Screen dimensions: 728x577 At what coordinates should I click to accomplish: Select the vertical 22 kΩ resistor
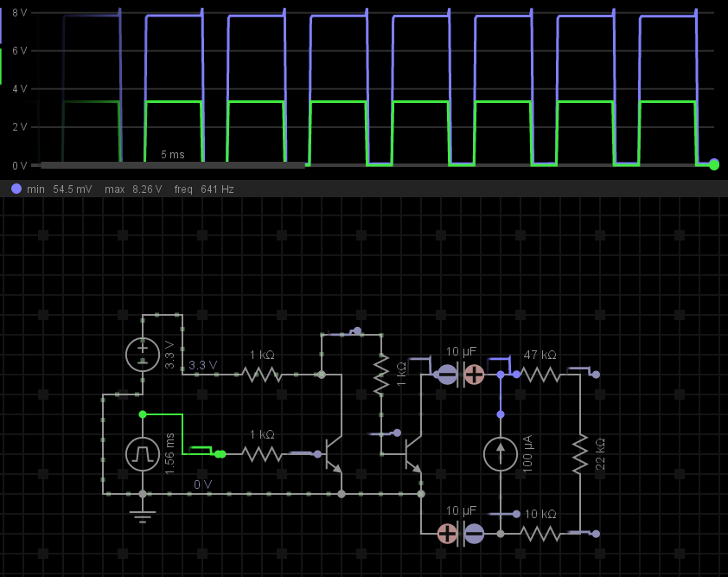click(x=580, y=454)
